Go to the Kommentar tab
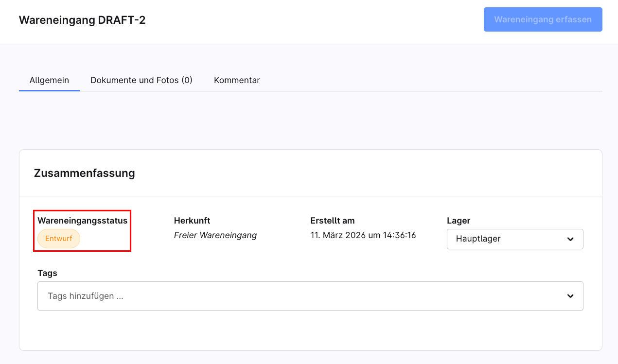The image size is (618, 364). click(237, 80)
